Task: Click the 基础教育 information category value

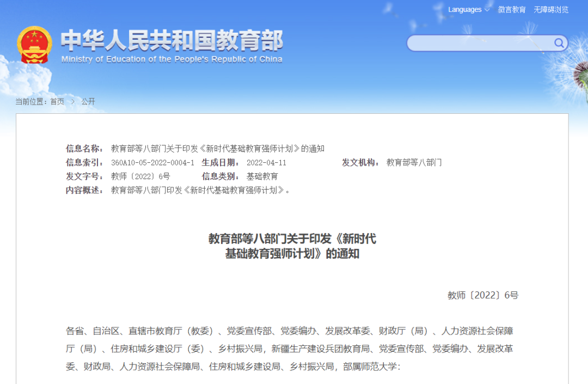Action: pos(262,176)
